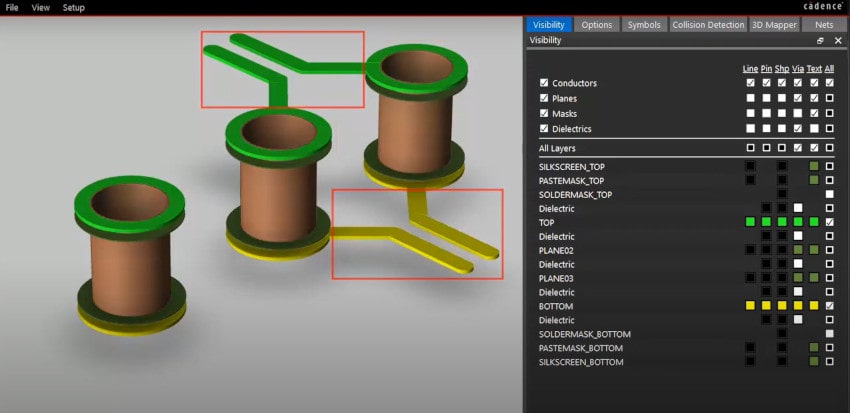Disable the Masks category checkbox
The width and height of the screenshot is (850, 413).
point(544,114)
